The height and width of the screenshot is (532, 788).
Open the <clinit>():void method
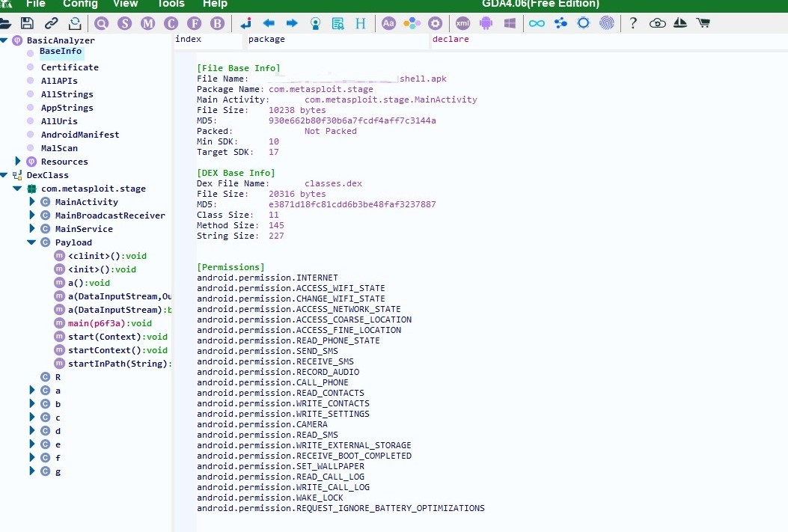point(107,256)
